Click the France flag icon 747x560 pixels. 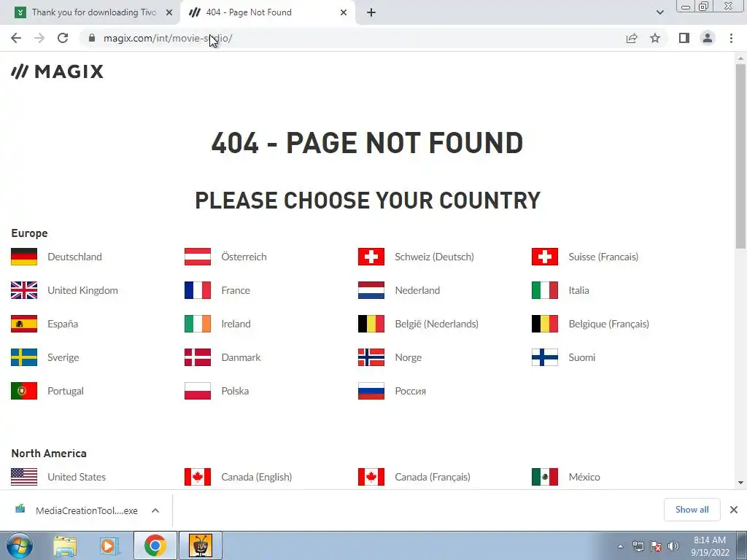(198, 290)
